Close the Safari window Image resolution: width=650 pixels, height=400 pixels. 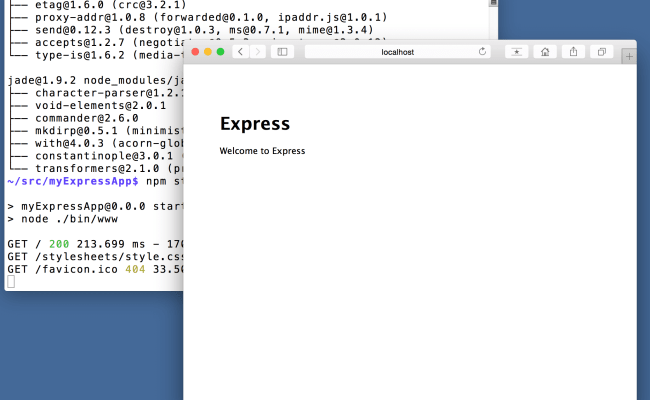click(x=195, y=51)
